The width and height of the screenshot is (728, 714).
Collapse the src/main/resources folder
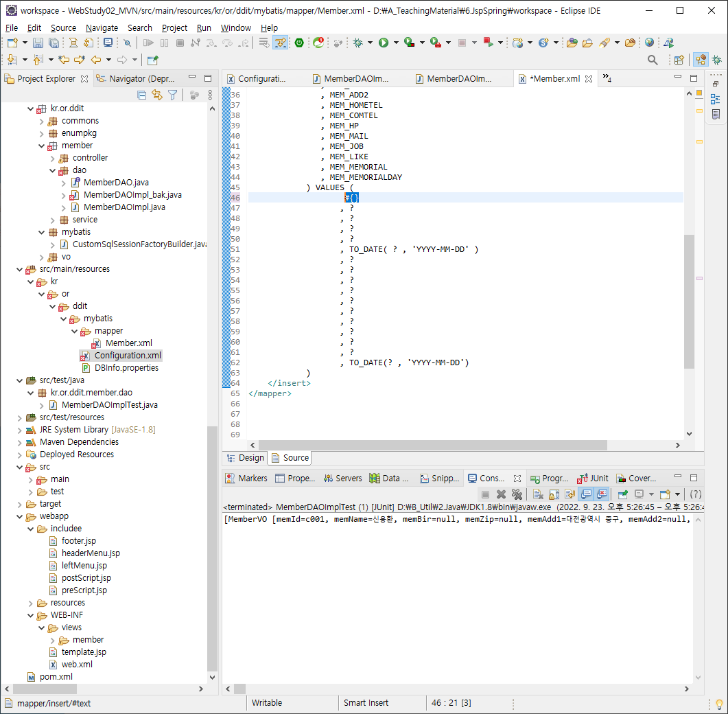(x=19, y=269)
